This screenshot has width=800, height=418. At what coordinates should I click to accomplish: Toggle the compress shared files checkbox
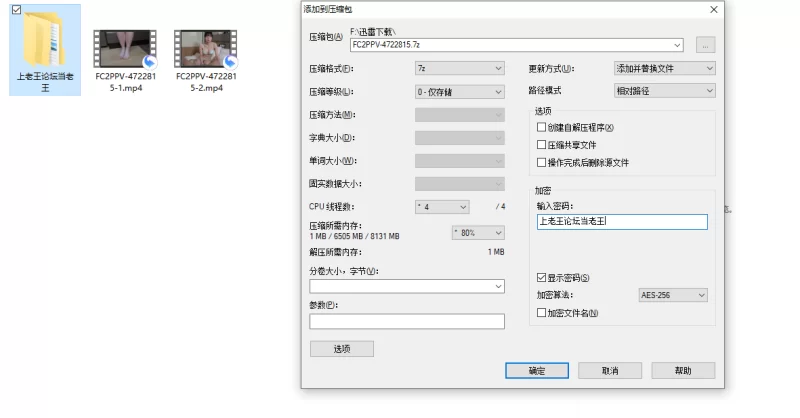pos(542,145)
